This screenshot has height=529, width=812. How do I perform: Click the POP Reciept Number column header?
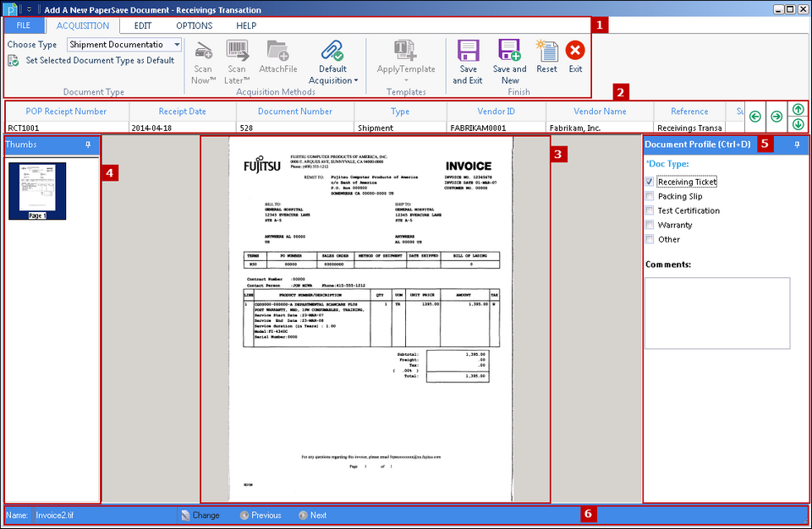(x=66, y=112)
